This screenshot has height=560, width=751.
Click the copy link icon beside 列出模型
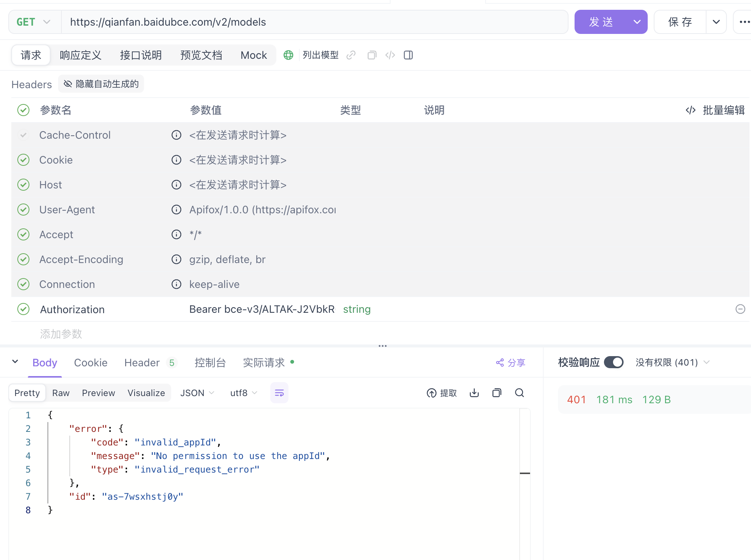pyautogui.click(x=351, y=55)
